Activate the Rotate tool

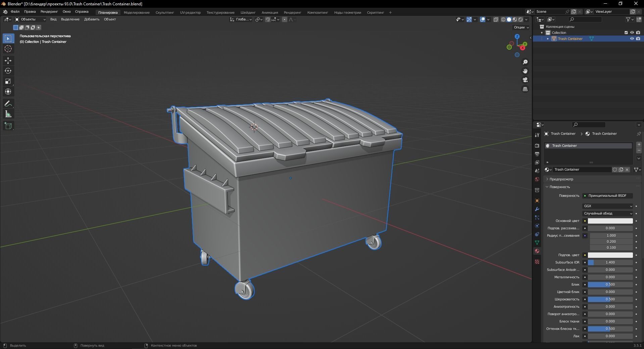tap(8, 71)
